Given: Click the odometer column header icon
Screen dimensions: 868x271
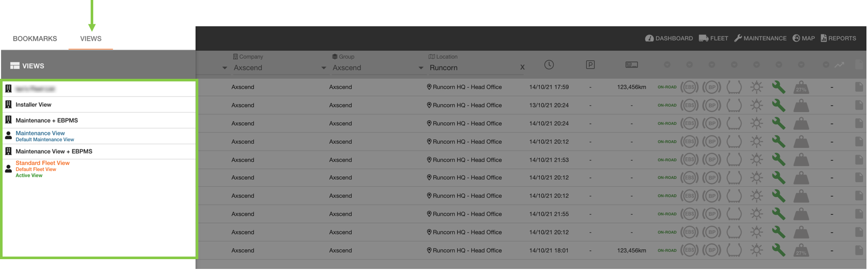Looking at the screenshot, I should [x=632, y=65].
